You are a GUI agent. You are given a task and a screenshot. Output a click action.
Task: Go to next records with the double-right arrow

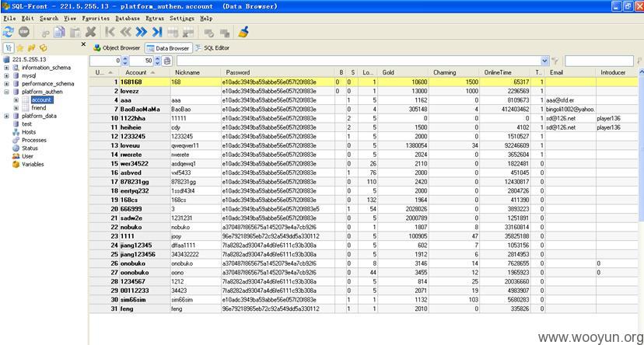141,32
